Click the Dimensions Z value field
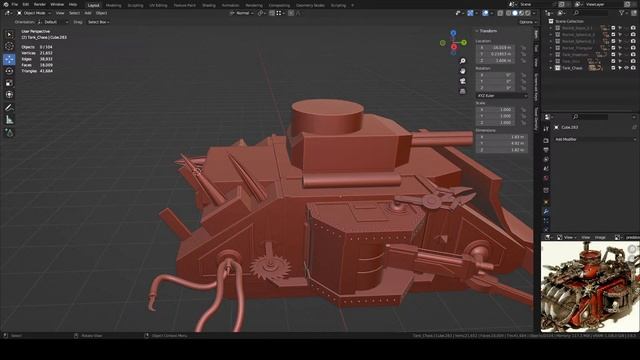 pyautogui.click(x=502, y=150)
